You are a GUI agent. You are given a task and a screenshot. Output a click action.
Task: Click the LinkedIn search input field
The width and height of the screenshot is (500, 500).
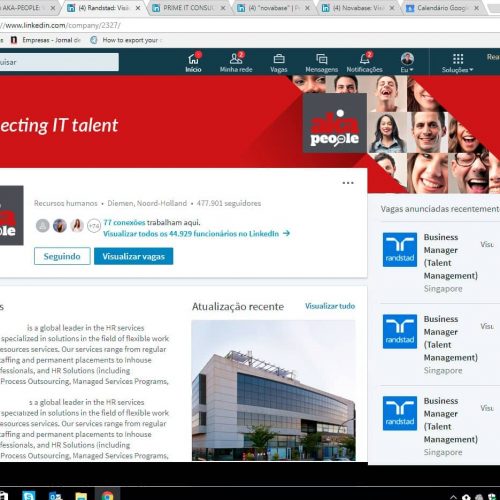pos(59,62)
